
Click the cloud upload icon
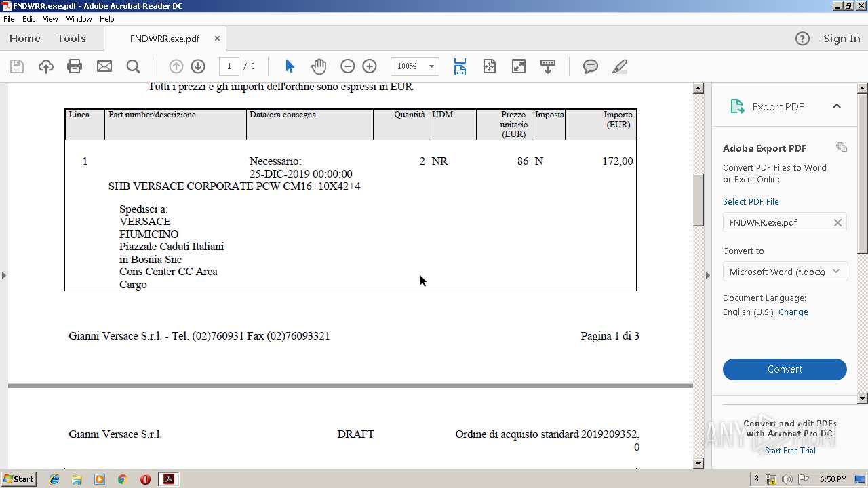pos(46,66)
